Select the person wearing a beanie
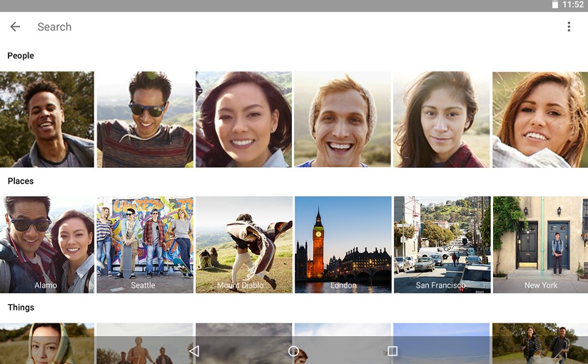Viewport: 588px width, 364px height. [343, 119]
